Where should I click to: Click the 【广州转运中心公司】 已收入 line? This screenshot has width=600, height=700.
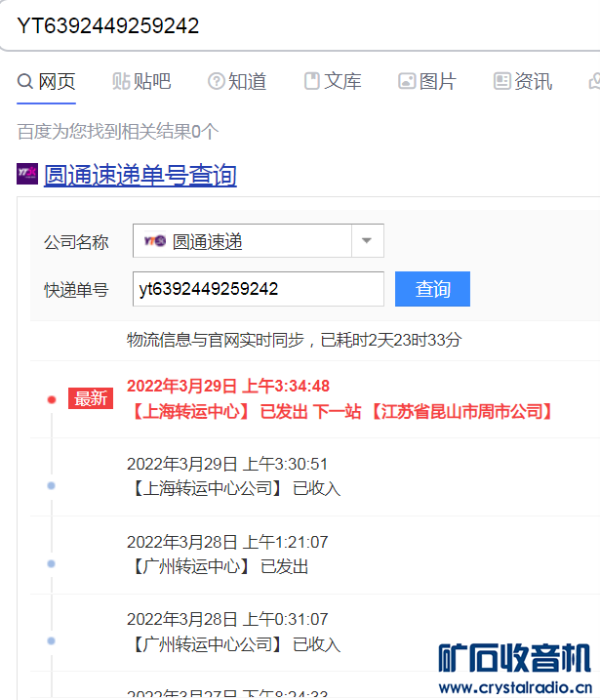click(234, 644)
